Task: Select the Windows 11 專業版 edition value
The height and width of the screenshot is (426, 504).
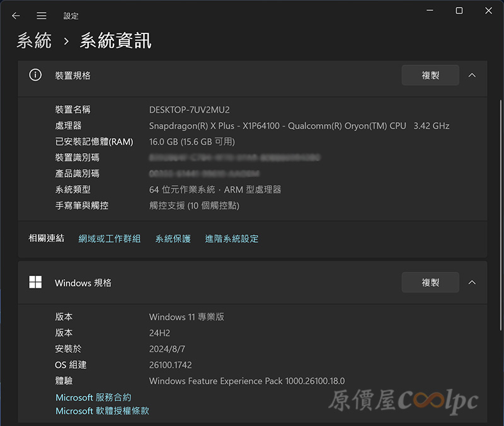Action: point(186,317)
